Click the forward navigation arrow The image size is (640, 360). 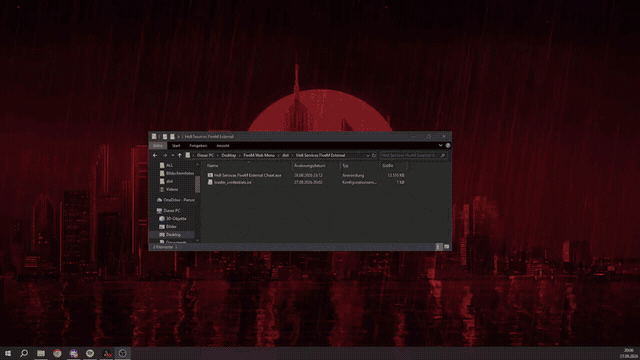[x=165, y=155]
